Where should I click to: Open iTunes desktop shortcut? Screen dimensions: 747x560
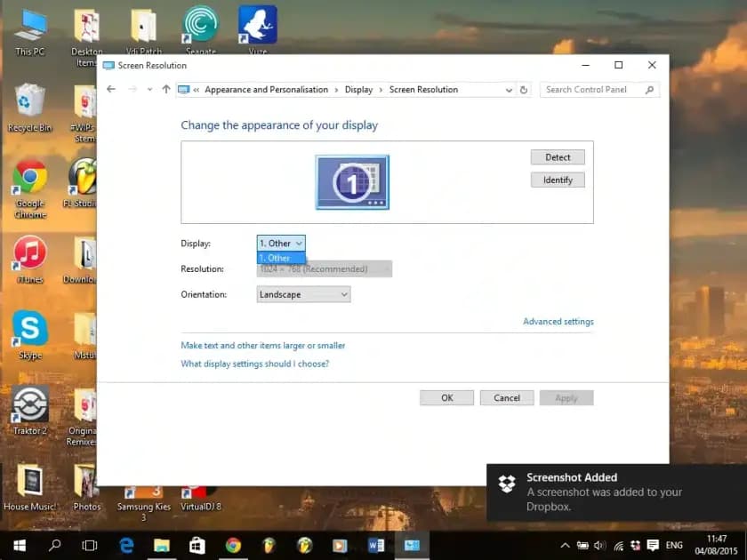(x=30, y=260)
